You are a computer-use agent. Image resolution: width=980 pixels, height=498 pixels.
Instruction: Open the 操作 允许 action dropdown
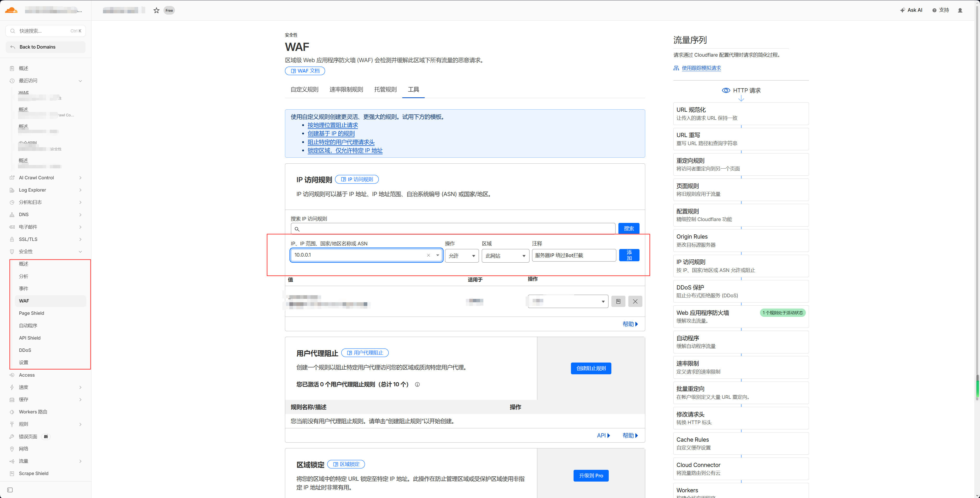(461, 256)
